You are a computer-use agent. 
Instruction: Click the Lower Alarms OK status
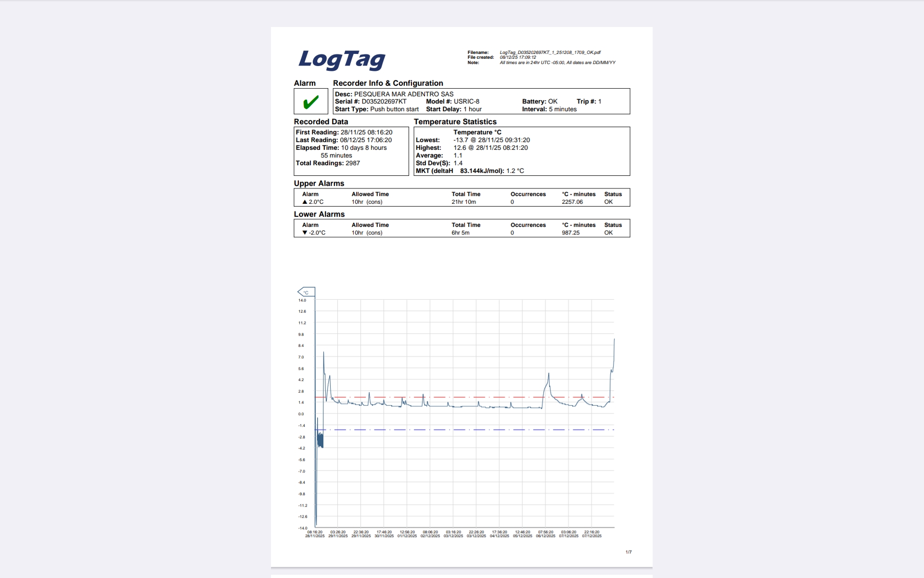[608, 233]
